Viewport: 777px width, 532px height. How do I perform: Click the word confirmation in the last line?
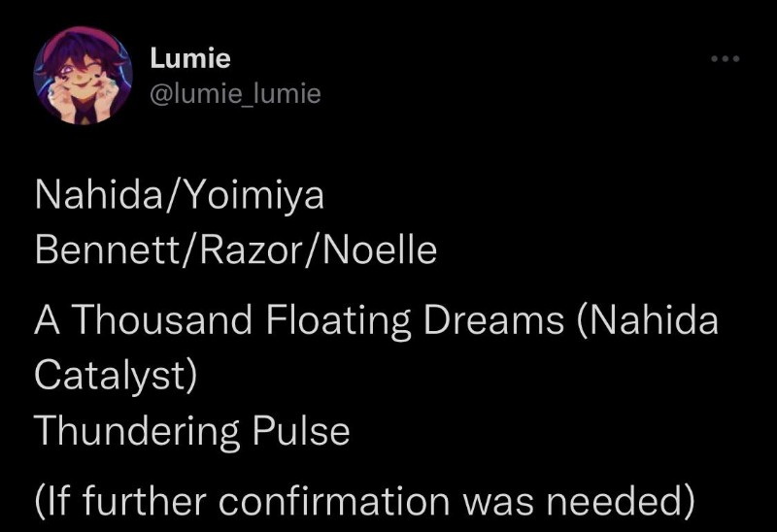pos(334,501)
